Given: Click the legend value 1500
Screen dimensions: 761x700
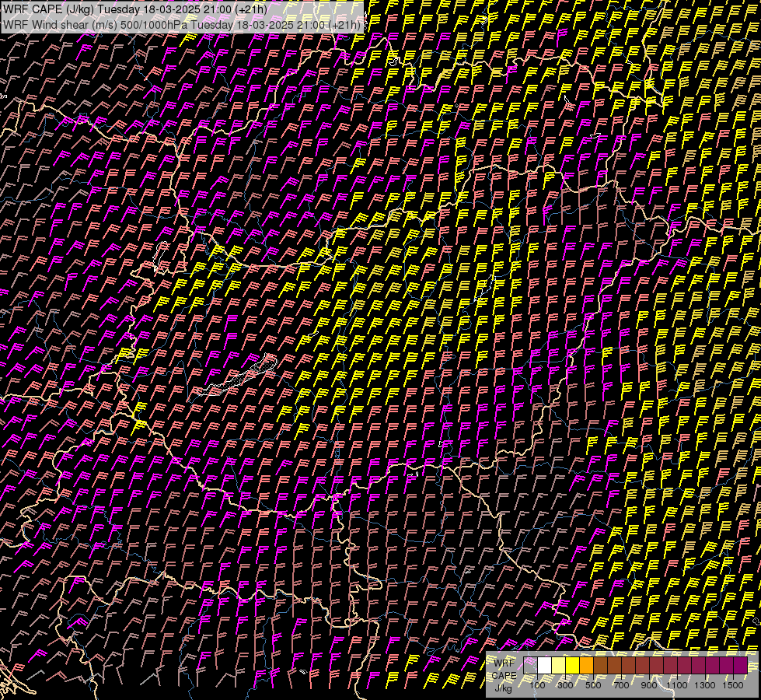Looking at the screenshot, I should coord(733,685).
